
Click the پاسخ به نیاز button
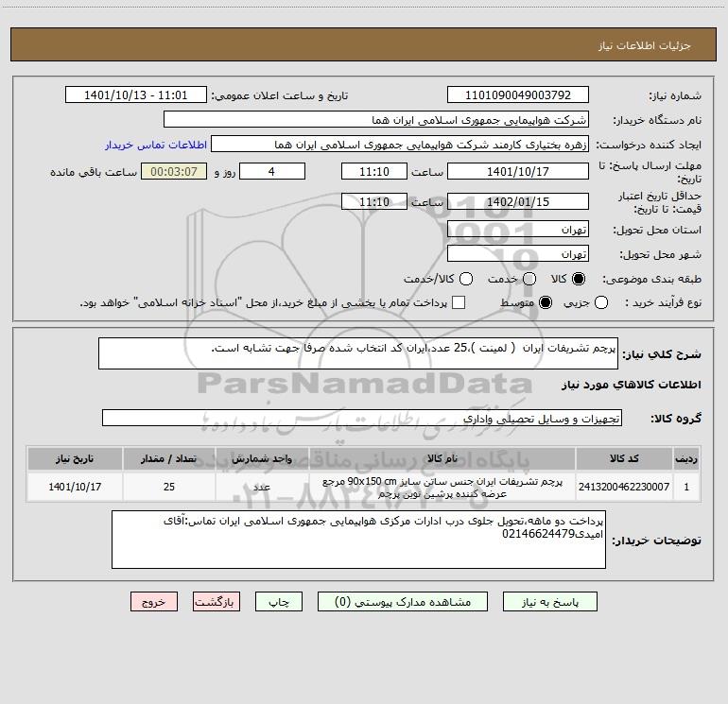pos(551,602)
